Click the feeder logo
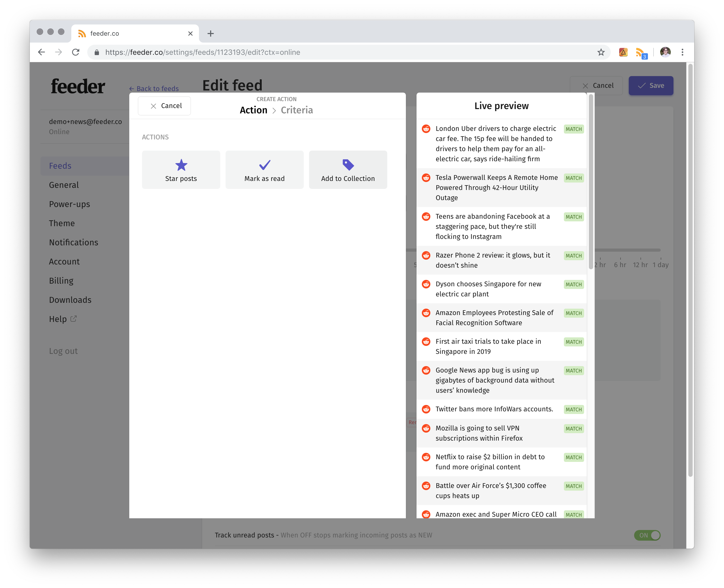The height and width of the screenshot is (588, 724). pyautogui.click(x=78, y=86)
